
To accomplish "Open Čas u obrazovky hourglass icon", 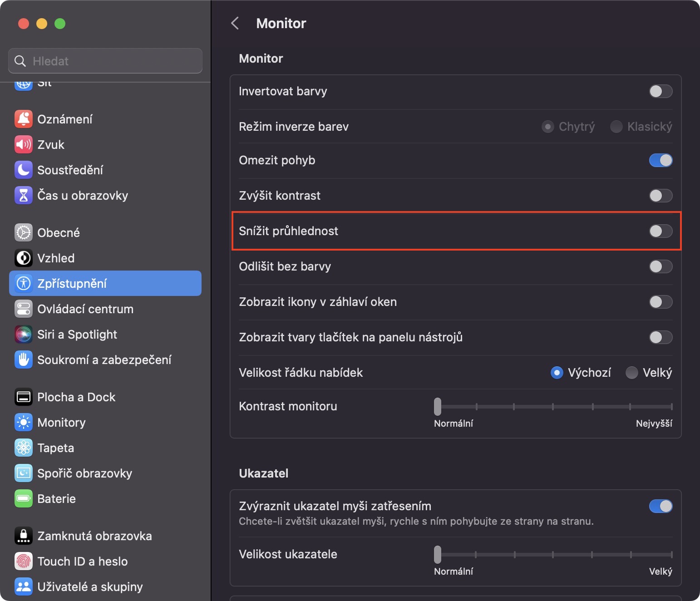I will (x=24, y=195).
